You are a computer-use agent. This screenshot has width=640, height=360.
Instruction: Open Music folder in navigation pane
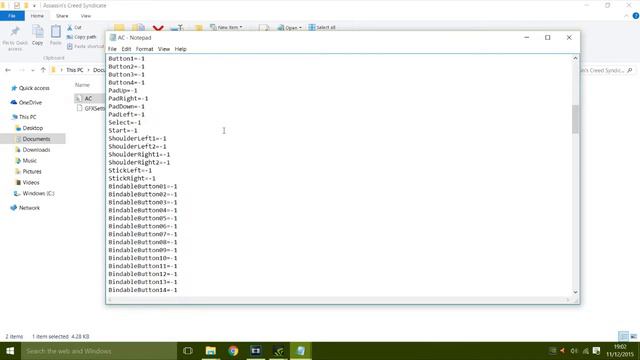tap(29, 161)
